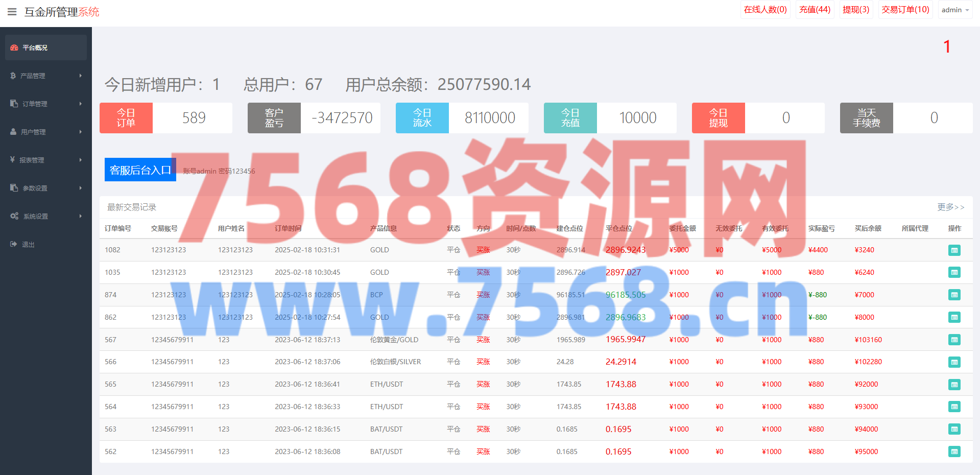Viewport: 980px width, 475px height.
Task: Open the admin account dropdown
Action: tap(955, 10)
